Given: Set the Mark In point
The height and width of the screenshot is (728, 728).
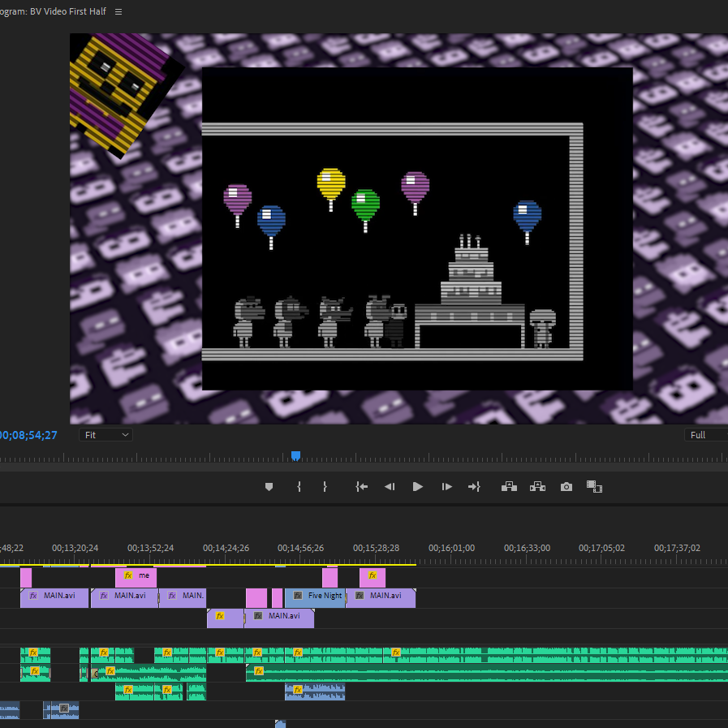Looking at the screenshot, I should tap(299, 487).
